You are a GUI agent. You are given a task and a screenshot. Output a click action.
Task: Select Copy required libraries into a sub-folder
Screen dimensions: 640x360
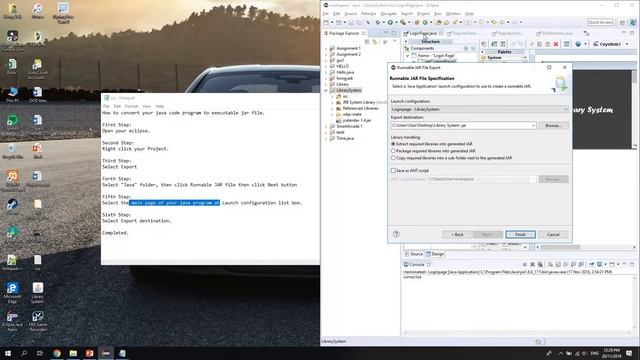451,158
